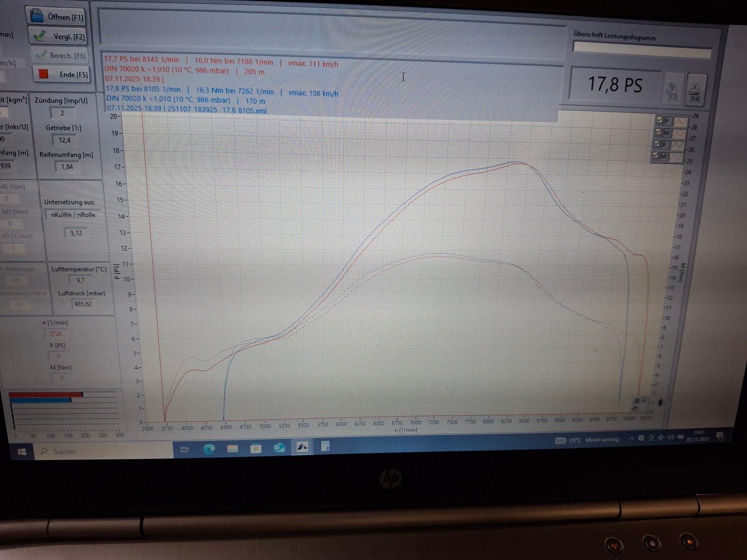This screenshot has width=747, height=560.
Task: Click the Vergl. [F2] compare button
Action: 58,36
